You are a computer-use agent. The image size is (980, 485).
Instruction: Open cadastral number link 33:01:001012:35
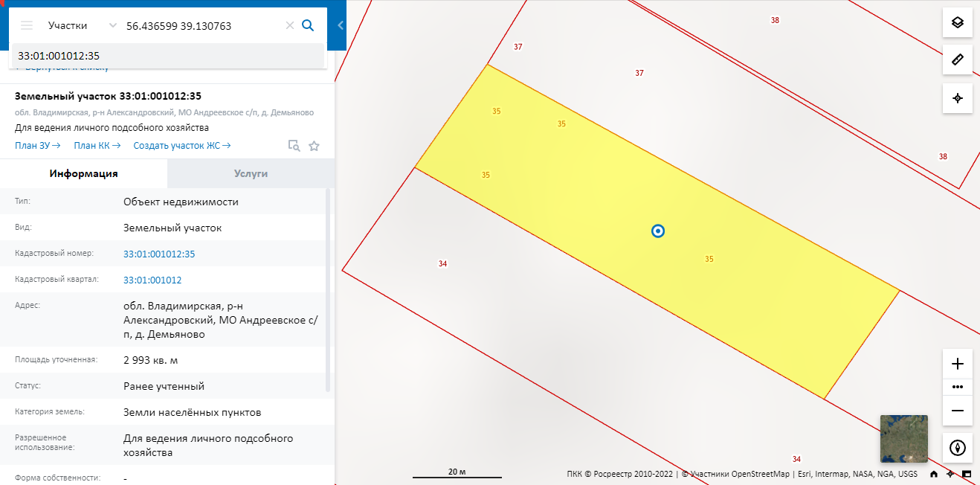click(159, 254)
